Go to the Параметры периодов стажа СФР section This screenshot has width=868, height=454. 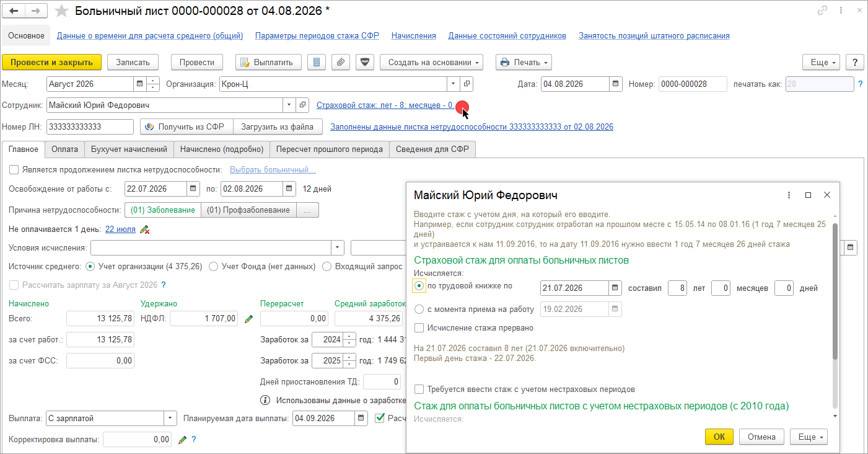(317, 36)
